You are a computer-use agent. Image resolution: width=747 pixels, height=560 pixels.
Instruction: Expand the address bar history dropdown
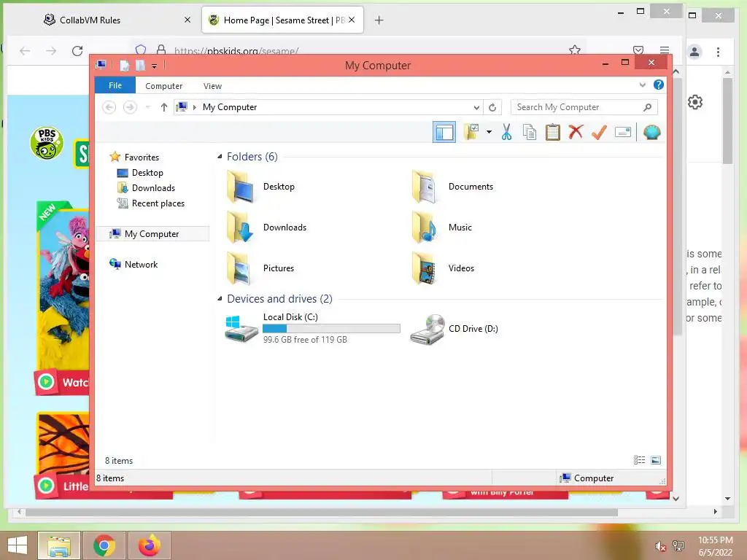tap(476, 107)
